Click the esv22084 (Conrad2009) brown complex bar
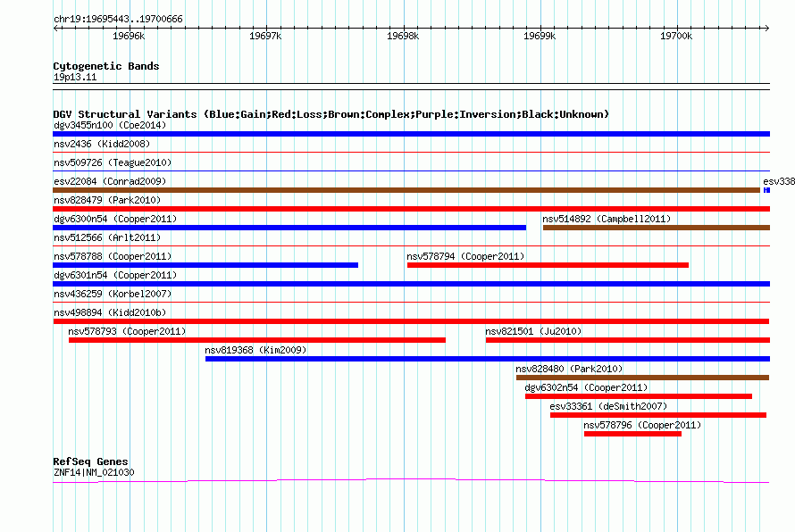The height and width of the screenshot is (532, 795). pos(406,190)
